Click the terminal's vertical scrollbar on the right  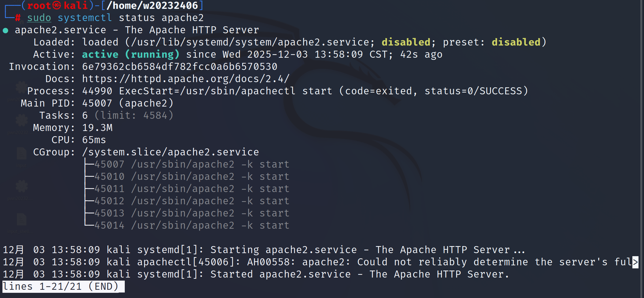point(642,147)
